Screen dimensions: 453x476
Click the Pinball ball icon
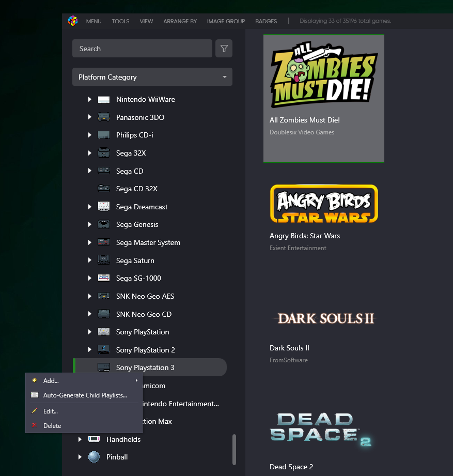click(x=94, y=457)
